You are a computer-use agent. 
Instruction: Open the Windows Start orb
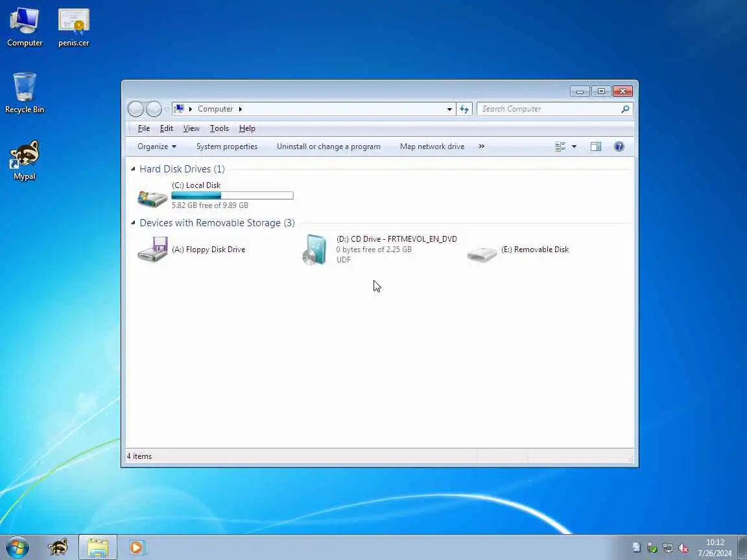pos(18,548)
